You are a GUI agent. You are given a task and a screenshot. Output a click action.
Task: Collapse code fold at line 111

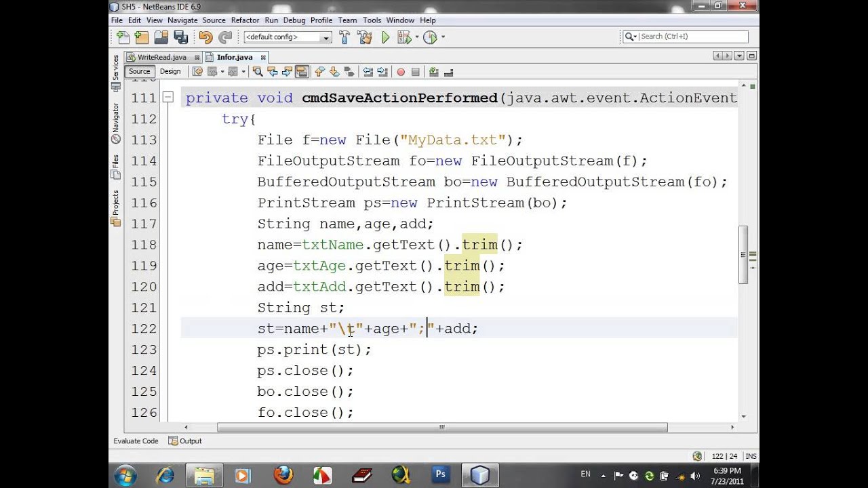[168, 98]
